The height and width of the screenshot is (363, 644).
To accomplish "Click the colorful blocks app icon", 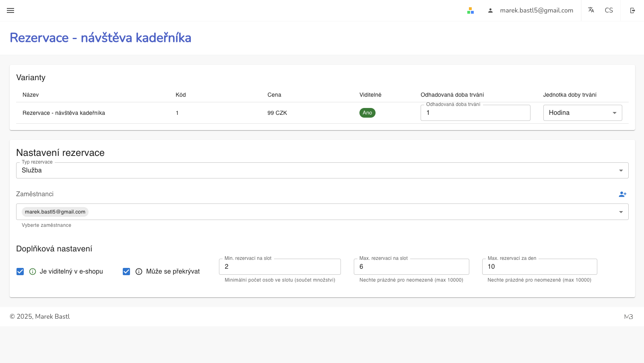I will point(470,10).
